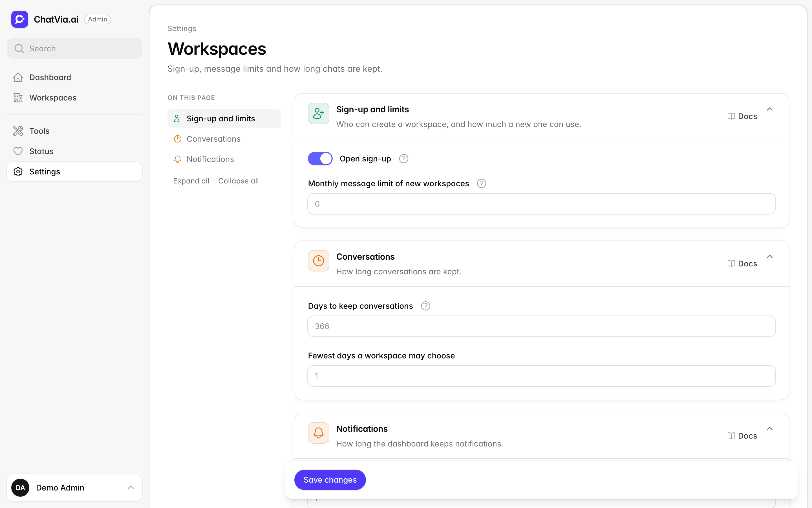This screenshot has height=508, width=812.
Task: Click the Admin badge
Action: [x=97, y=19]
